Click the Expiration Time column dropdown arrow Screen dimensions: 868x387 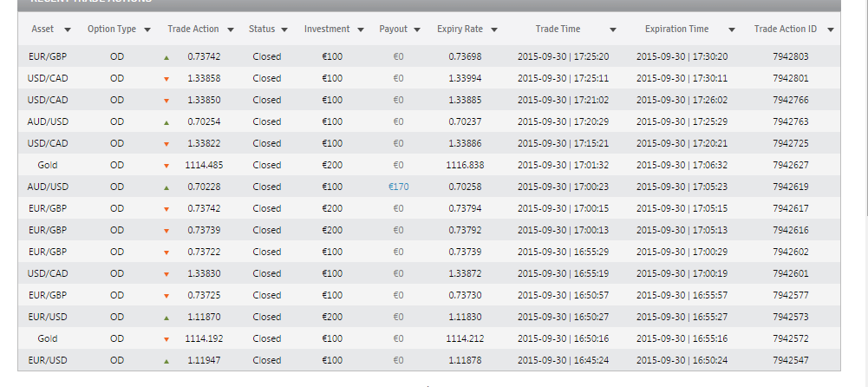[x=731, y=30]
